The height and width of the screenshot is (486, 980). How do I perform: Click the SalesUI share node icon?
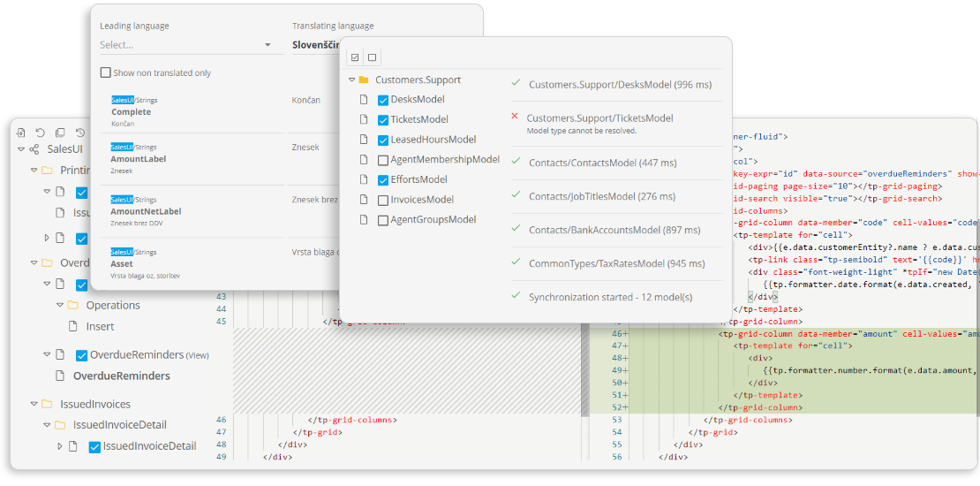[35, 150]
